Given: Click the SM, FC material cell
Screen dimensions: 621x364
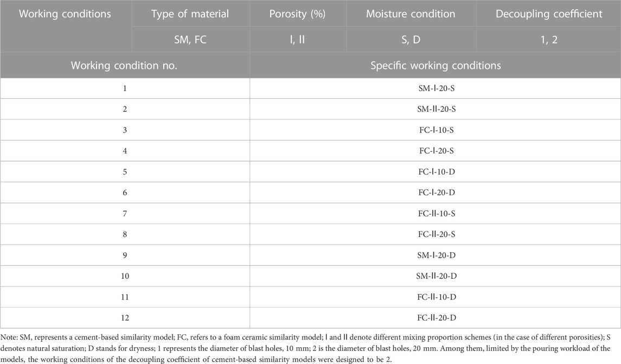Looking at the screenshot, I should 190,40.
